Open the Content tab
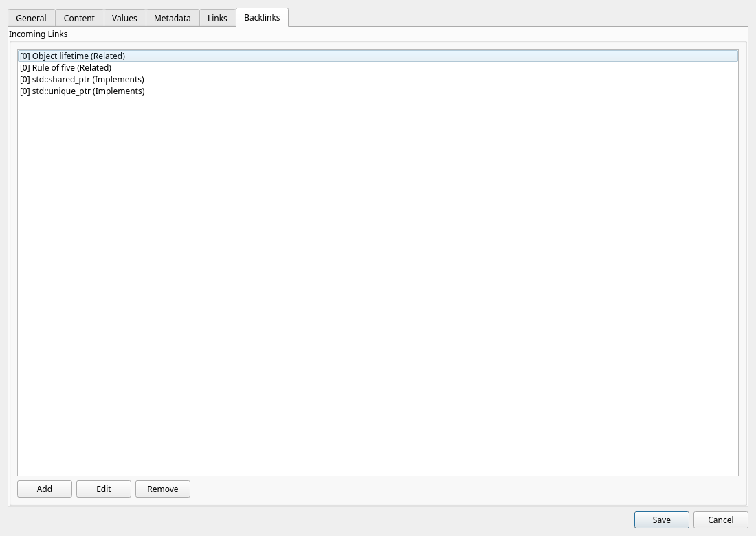The height and width of the screenshot is (536, 756). (79, 19)
